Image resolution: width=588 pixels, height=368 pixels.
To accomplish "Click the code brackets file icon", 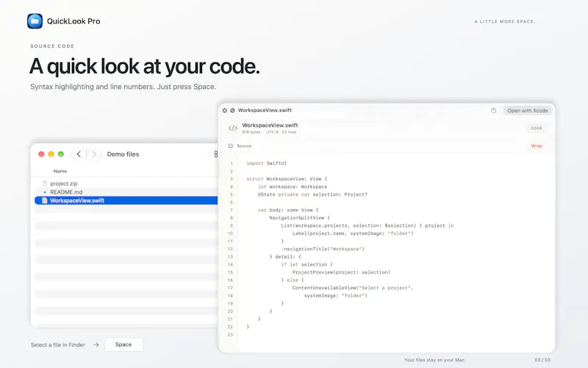I will click(233, 128).
